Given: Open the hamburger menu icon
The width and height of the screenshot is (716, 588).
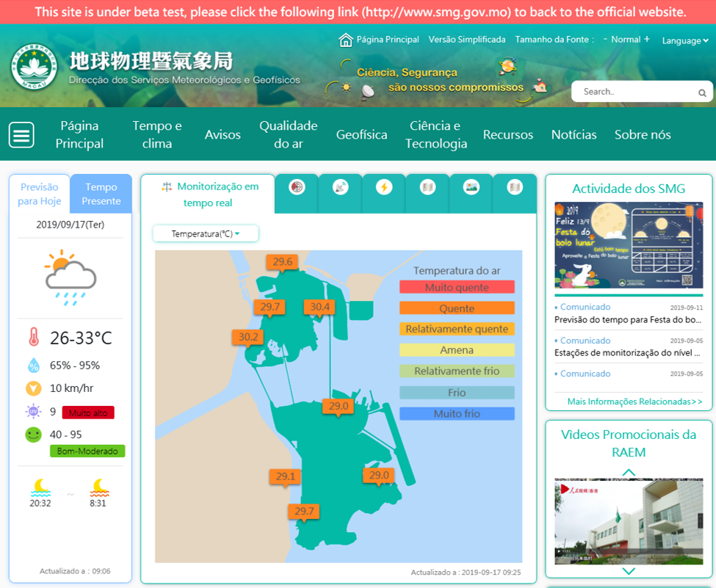Looking at the screenshot, I should pos(21,135).
